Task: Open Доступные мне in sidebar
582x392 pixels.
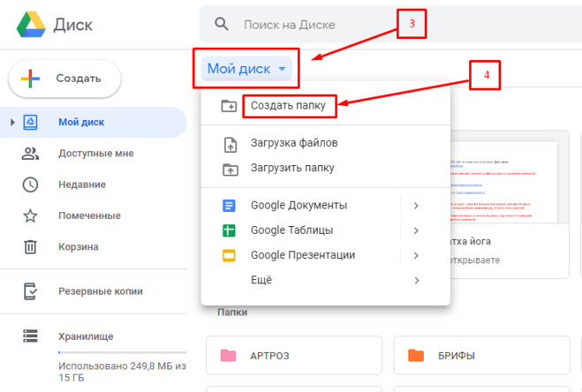Action: [95, 154]
